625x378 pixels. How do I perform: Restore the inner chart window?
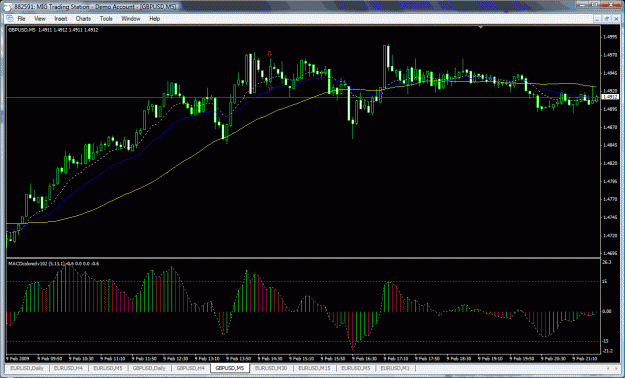point(607,19)
